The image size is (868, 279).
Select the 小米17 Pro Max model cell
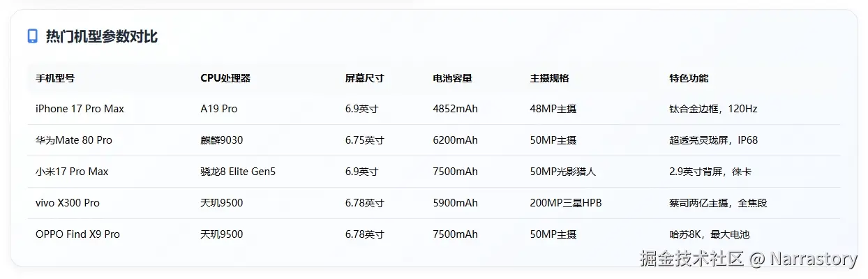[72, 172]
